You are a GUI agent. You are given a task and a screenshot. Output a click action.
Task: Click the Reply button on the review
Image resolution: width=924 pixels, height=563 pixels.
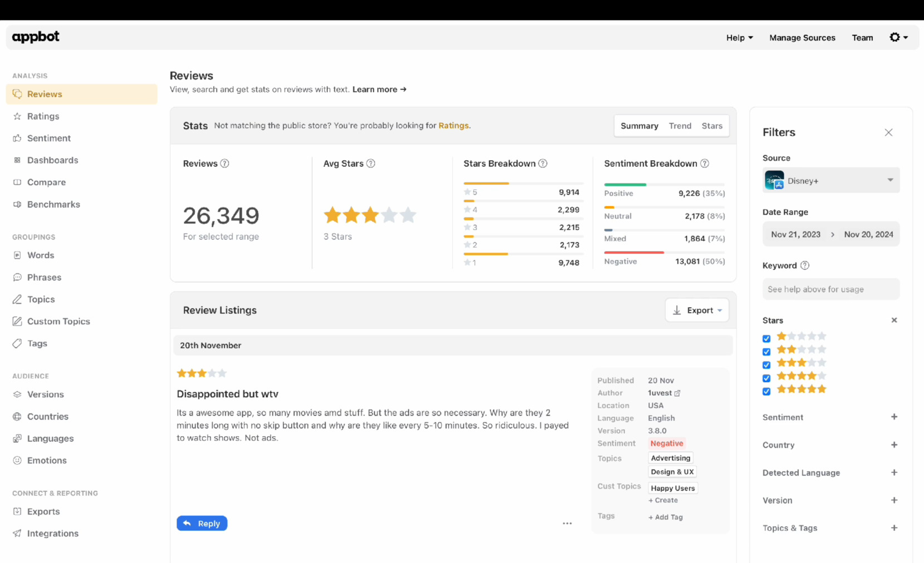tap(201, 523)
